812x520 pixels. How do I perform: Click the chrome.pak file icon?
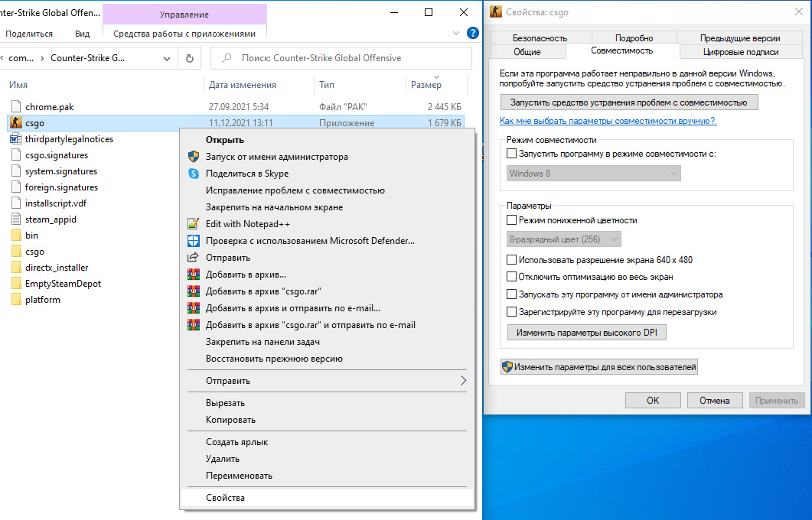point(16,106)
